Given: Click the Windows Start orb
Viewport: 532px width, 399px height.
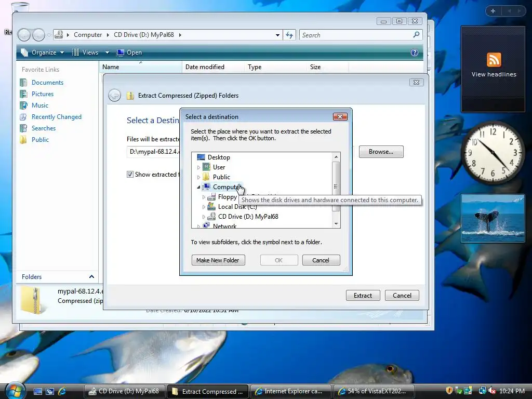Looking at the screenshot, I should [x=14, y=390].
